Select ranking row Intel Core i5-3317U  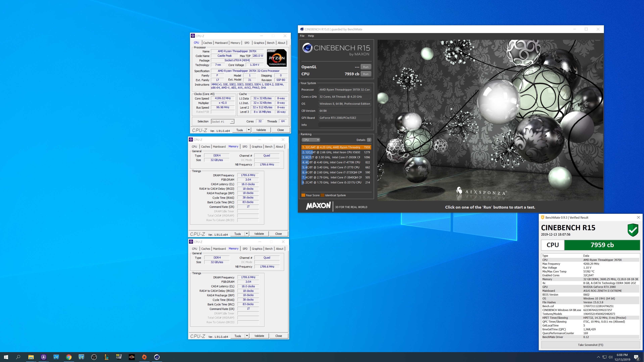pyautogui.click(x=336, y=182)
